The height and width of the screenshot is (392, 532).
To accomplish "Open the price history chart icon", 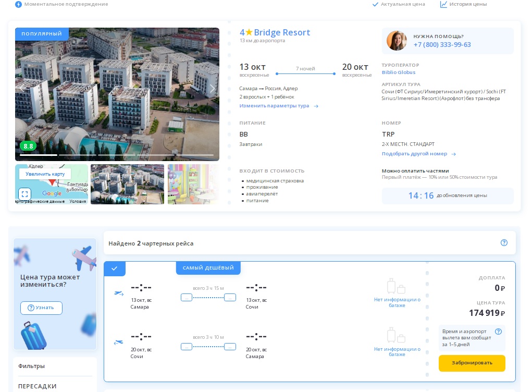I will [x=443, y=4].
